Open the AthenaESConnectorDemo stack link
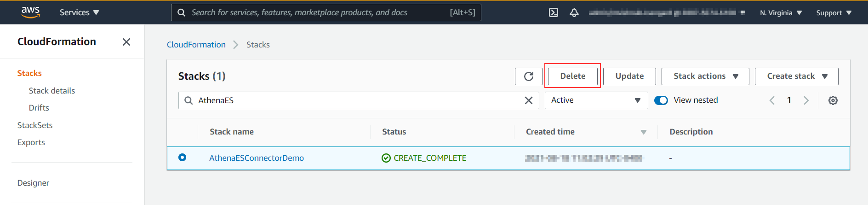The height and width of the screenshot is (205, 868). point(257,158)
